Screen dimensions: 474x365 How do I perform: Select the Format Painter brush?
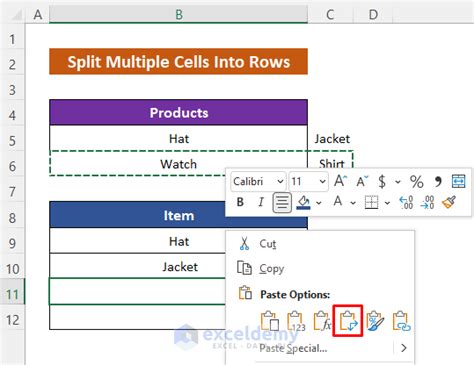[x=449, y=202]
